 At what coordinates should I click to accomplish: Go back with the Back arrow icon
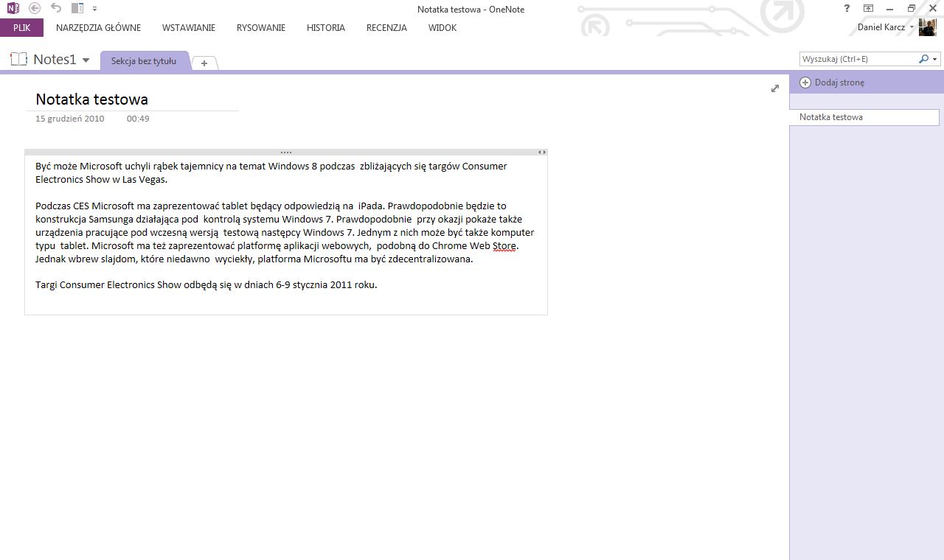35,8
